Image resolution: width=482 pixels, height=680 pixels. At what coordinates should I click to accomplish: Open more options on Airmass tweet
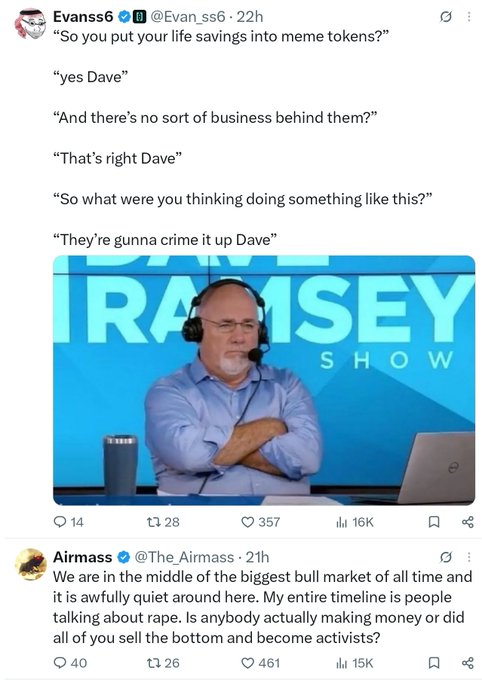point(469,557)
